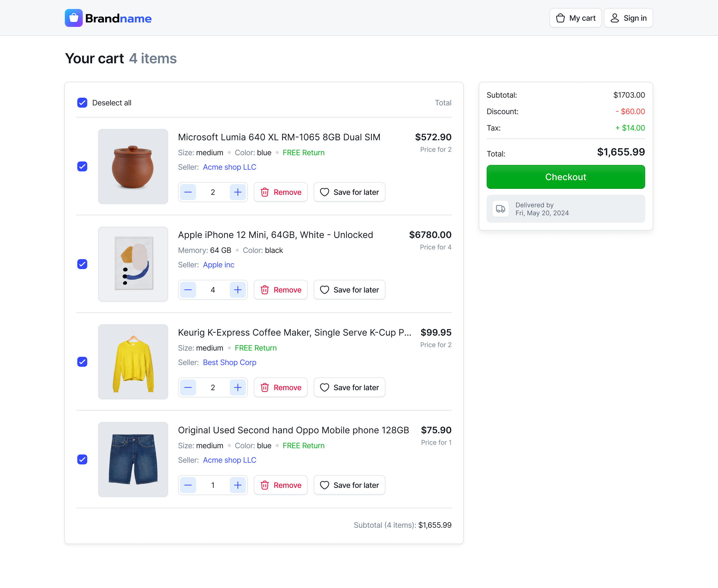
Task: Remove the Keurig Coffee Maker item
Action: (280, 387)
